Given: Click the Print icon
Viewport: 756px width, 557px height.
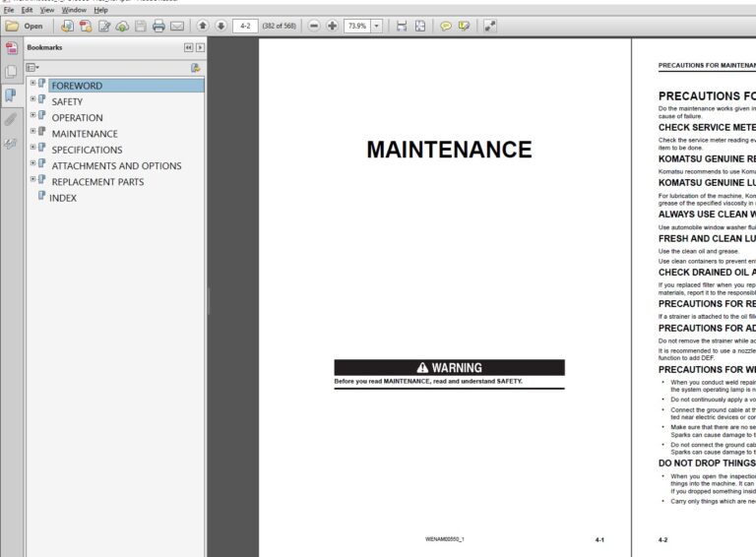Looking at the screenshot, I should 158,26.
